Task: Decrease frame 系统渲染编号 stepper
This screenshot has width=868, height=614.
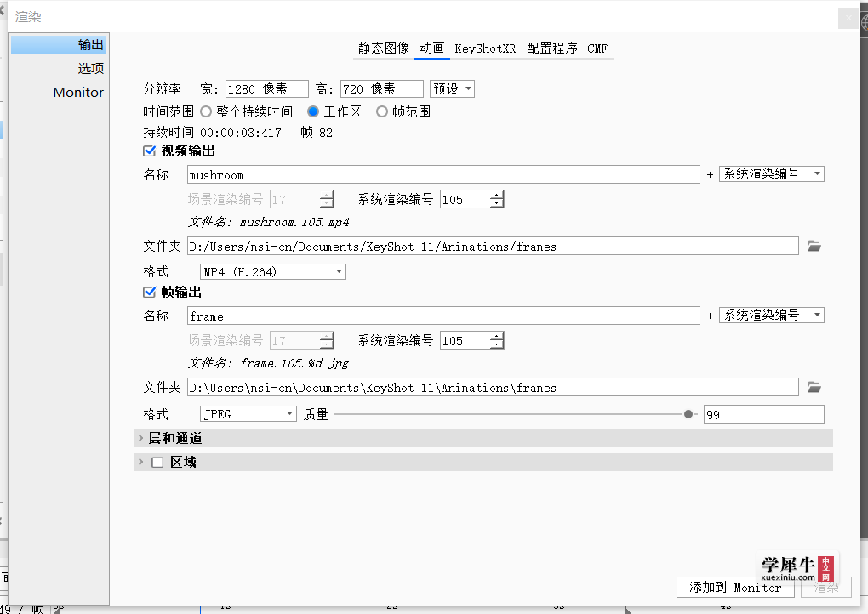Action: (497, 344)
